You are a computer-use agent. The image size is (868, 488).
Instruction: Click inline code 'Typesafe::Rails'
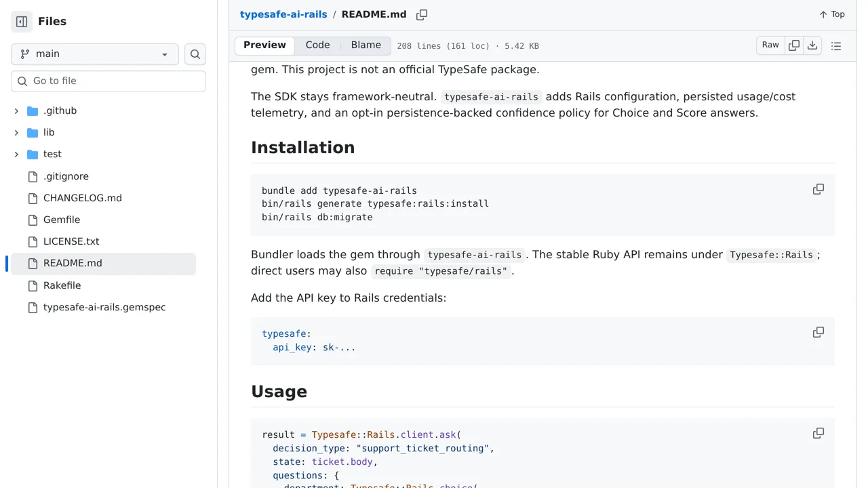coord(771,255)
